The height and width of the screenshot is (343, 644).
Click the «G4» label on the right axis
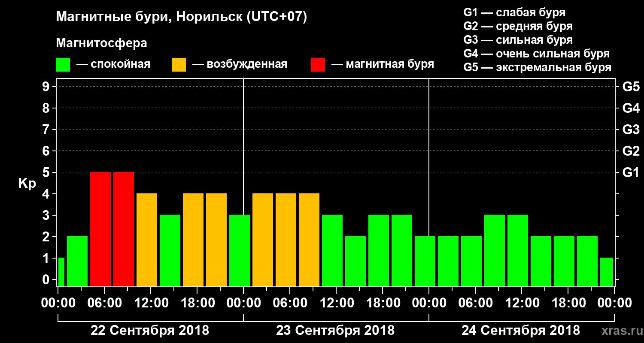click(631, 108)
